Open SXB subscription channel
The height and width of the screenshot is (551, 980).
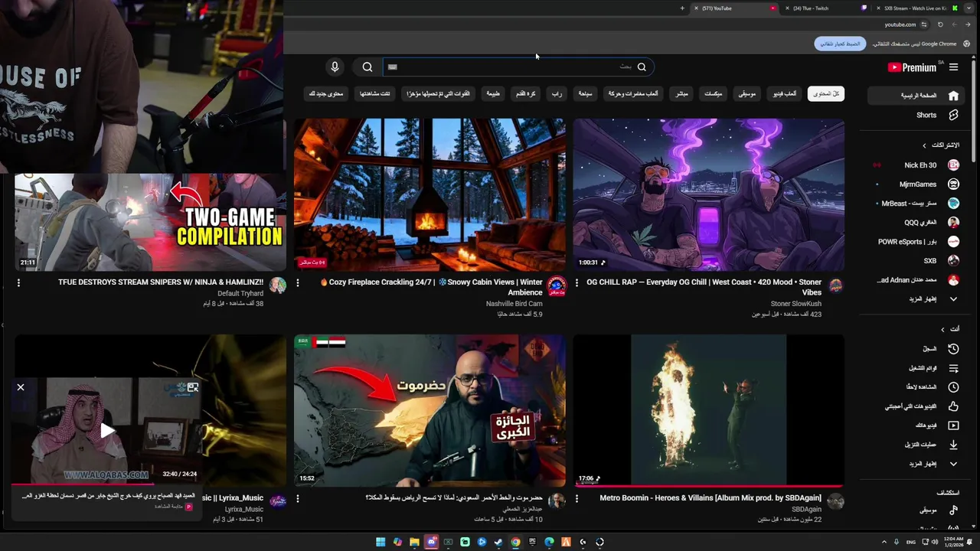(x=916, y=261)
